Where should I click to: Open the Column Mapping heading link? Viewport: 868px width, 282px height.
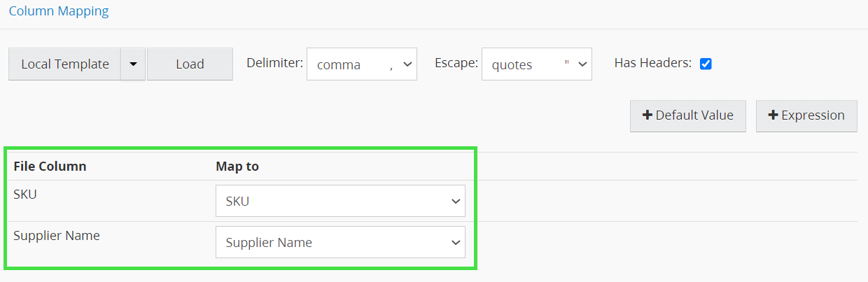[59, 11]
